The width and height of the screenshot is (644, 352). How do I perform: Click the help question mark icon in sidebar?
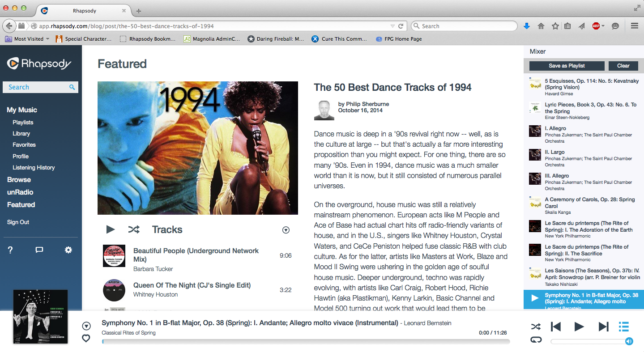pos(11,250)
